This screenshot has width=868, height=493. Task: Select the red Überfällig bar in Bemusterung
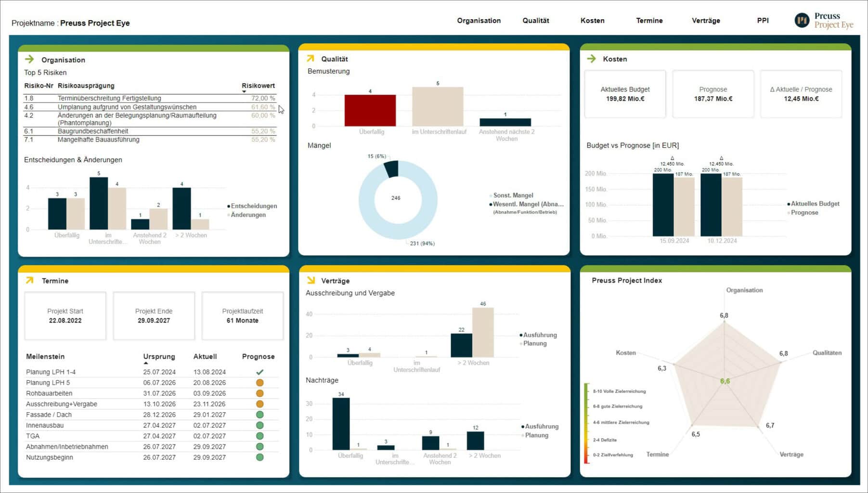pyautogui.click(x=370, y=110)
